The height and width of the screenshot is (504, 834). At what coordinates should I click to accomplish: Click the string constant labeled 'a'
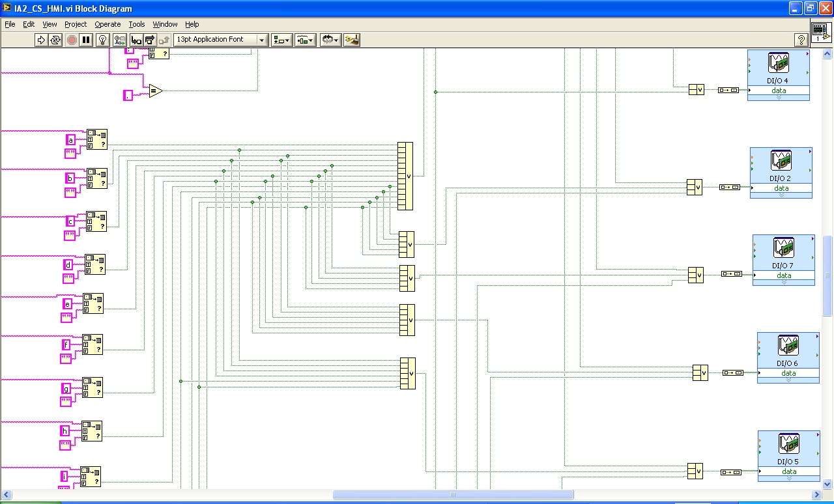click(x=71, y=140)
